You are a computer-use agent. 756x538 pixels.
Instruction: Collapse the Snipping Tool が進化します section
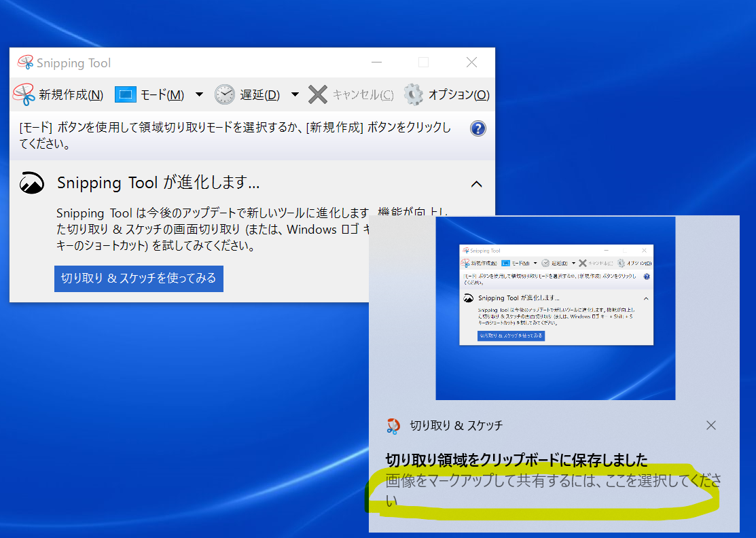[476, 184]
